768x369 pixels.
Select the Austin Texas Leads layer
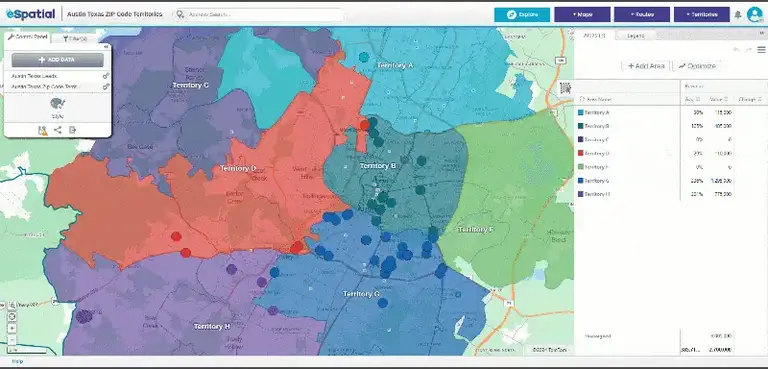click(x=34, y=76)
